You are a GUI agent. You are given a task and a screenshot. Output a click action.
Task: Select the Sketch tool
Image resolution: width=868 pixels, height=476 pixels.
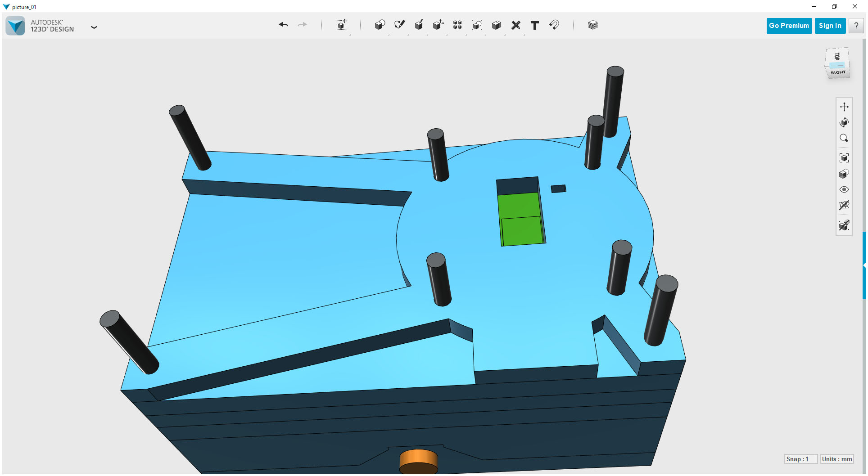pos(399,25)
